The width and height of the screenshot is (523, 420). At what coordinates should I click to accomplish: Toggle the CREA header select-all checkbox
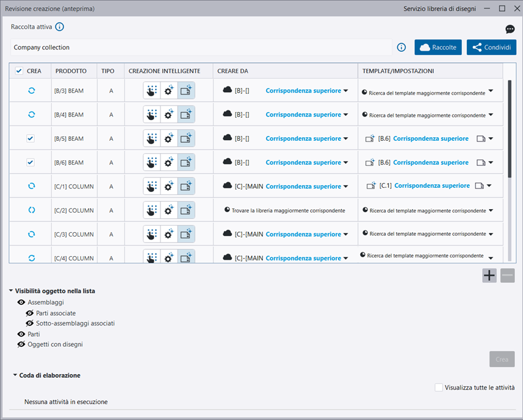pos(20,71)
